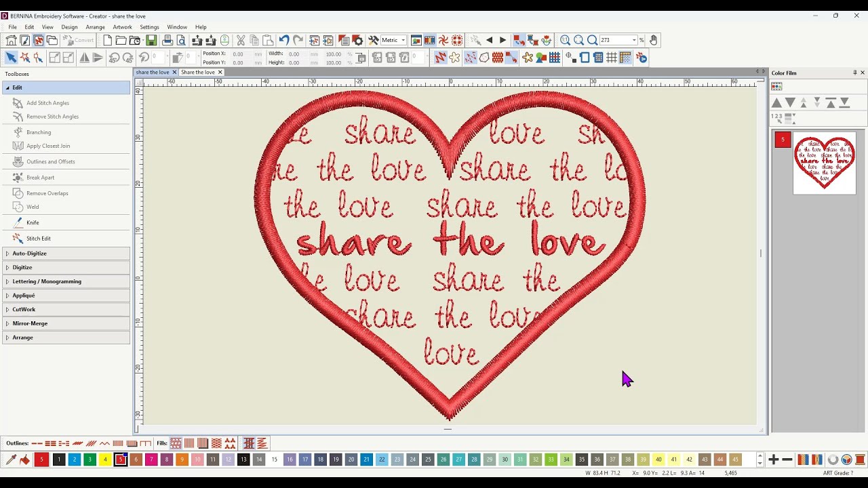The width and height of the screenshot is (868, 488).
Task: Open the File menu
Action: pos(12,27)
